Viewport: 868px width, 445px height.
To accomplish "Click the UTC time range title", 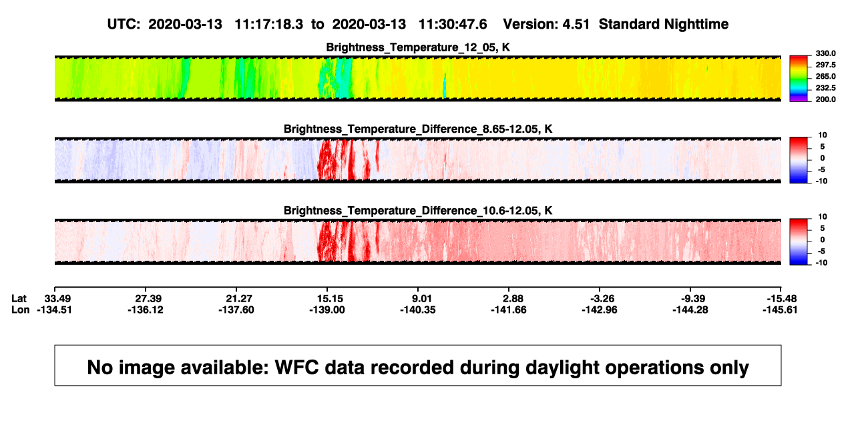I will (x=417, y=24).
